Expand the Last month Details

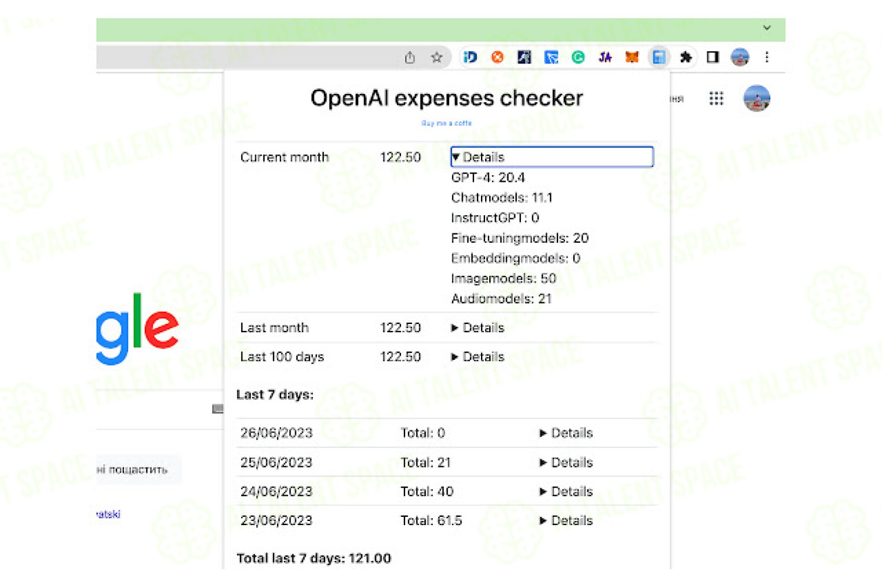pos(478,328)
